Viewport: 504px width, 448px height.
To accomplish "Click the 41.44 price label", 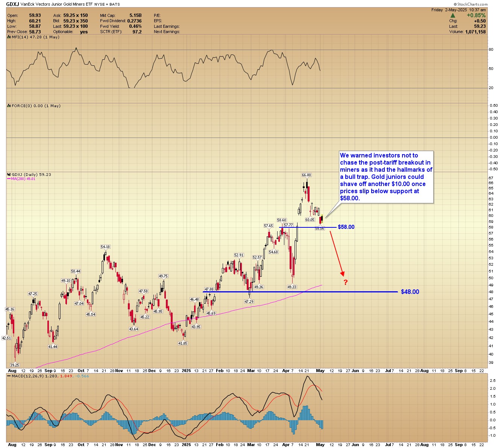I will click(x=53, y=347).
